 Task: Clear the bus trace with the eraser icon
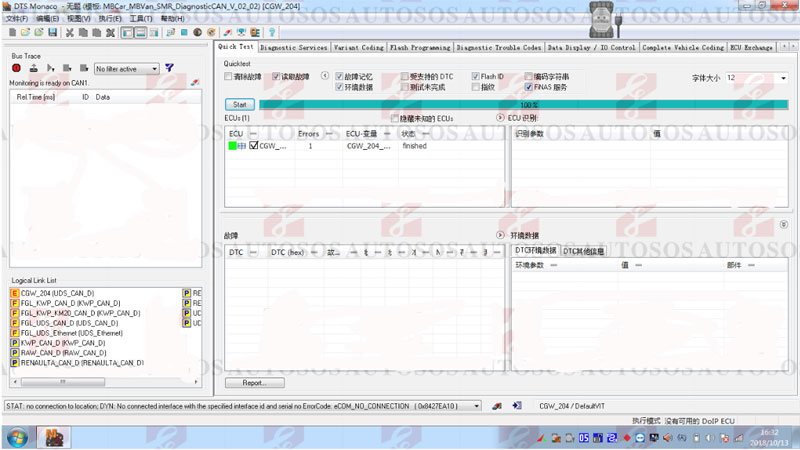[195, 83]
